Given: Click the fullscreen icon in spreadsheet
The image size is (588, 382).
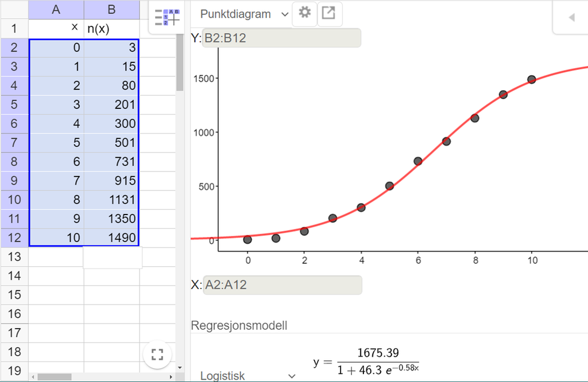Looking at the screenshot, I should [157, 354].
